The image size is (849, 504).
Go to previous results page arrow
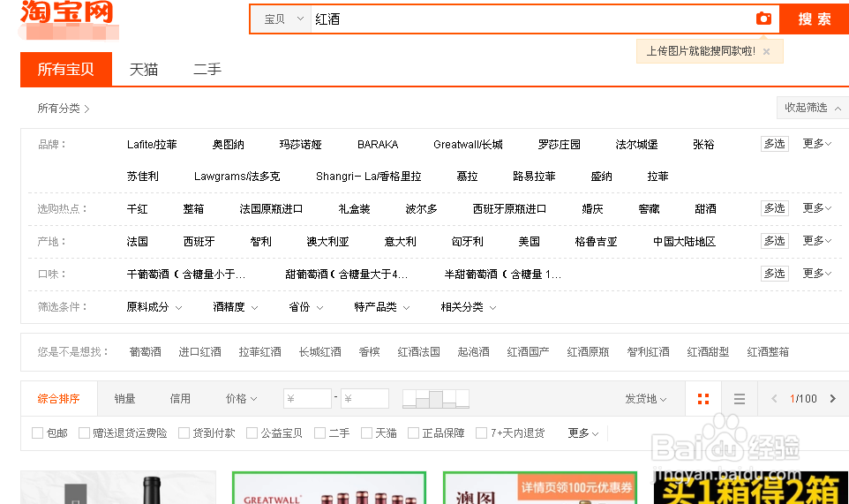[774, 398]
